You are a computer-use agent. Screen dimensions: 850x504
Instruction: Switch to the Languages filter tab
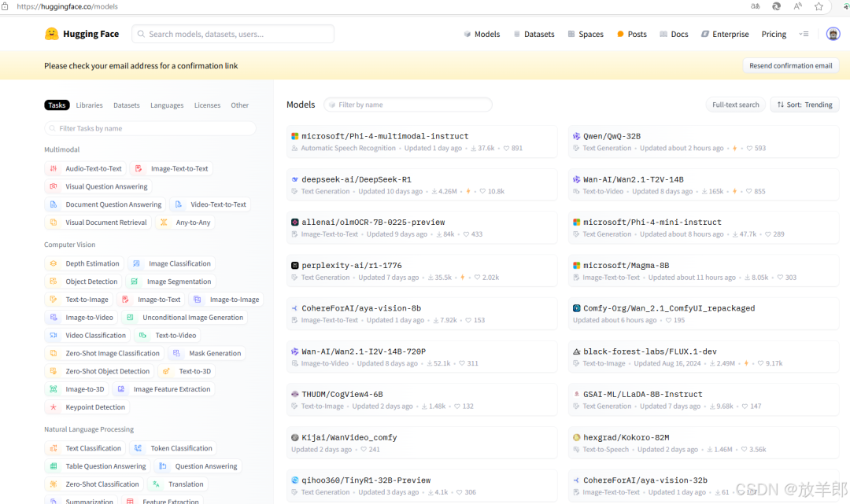pos(167,105)
